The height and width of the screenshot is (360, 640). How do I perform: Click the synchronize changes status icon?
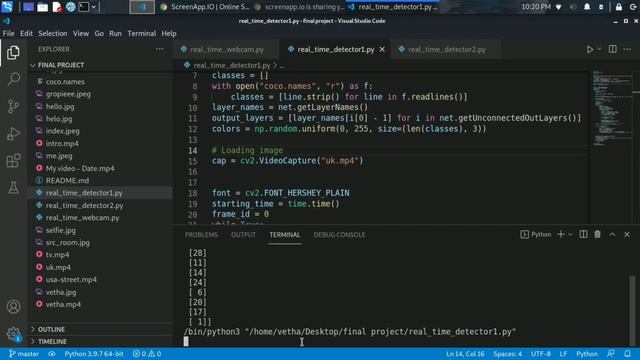coord(51,354)
